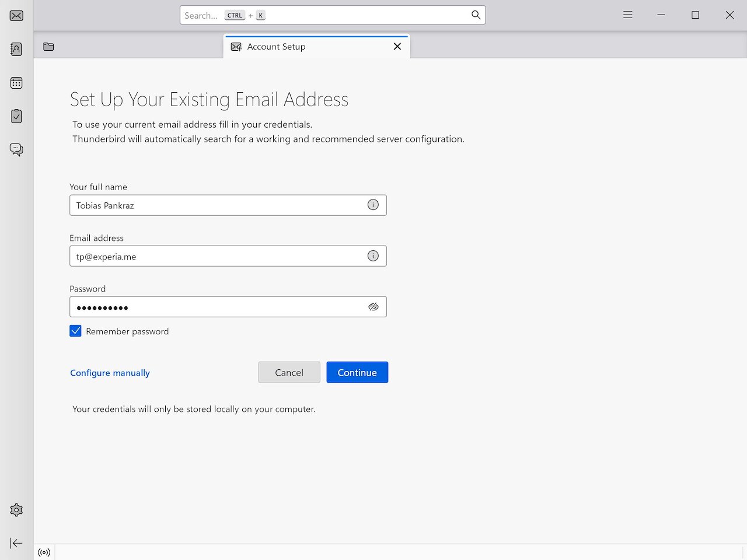
Task: Uncheck Remember password
Action: click(75, 331)
